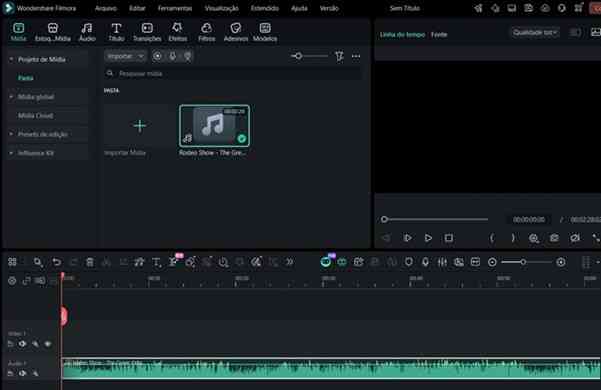This screenshot has width=601, height=390.
Task: Open the media filter icon
Action: click(339, 56)
